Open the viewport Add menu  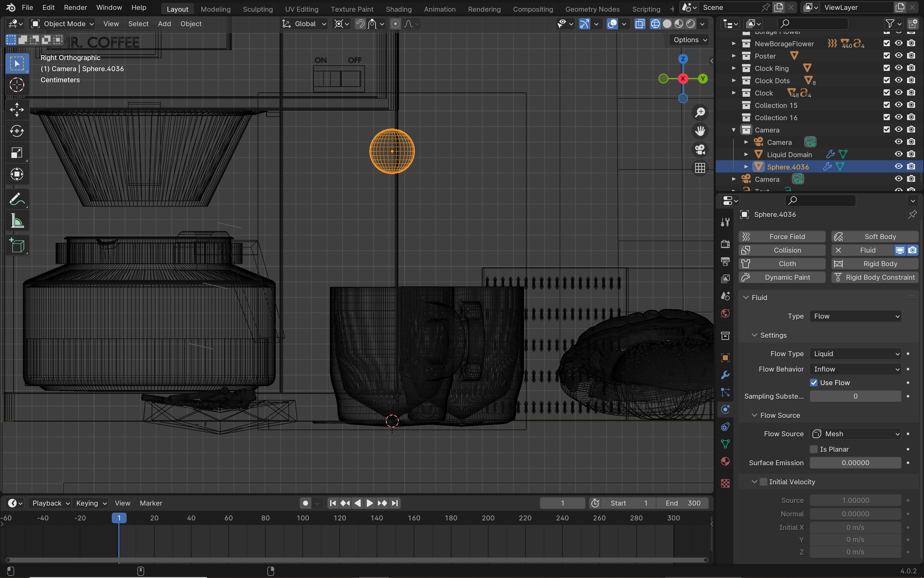(164, 24)
